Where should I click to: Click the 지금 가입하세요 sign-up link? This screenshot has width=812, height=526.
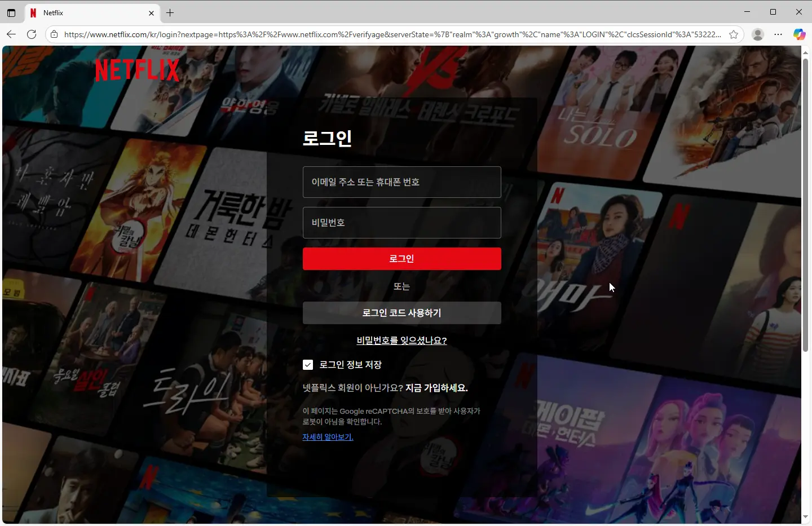[x=436, y=388]
